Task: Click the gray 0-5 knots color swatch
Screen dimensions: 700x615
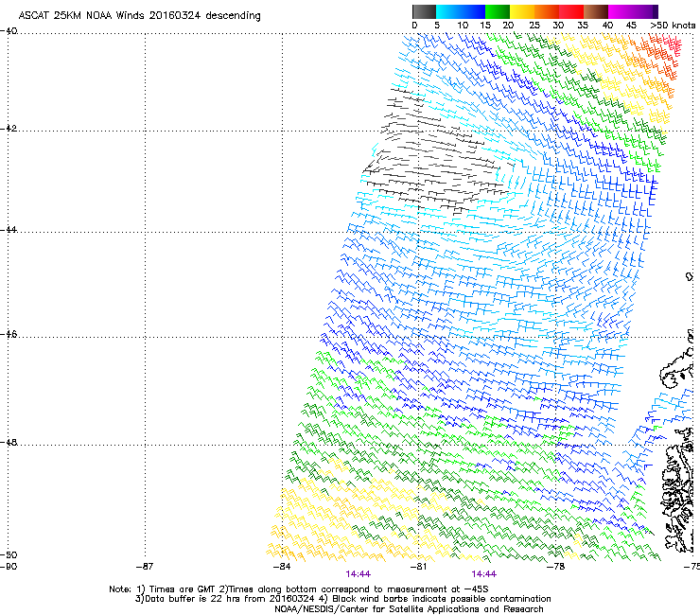Action: [424, 11]
